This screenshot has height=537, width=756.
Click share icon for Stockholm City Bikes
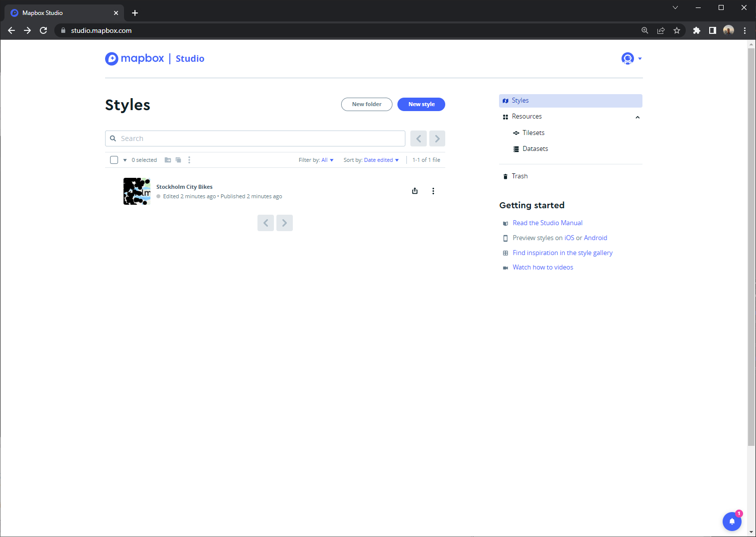[x=415, y=191]
